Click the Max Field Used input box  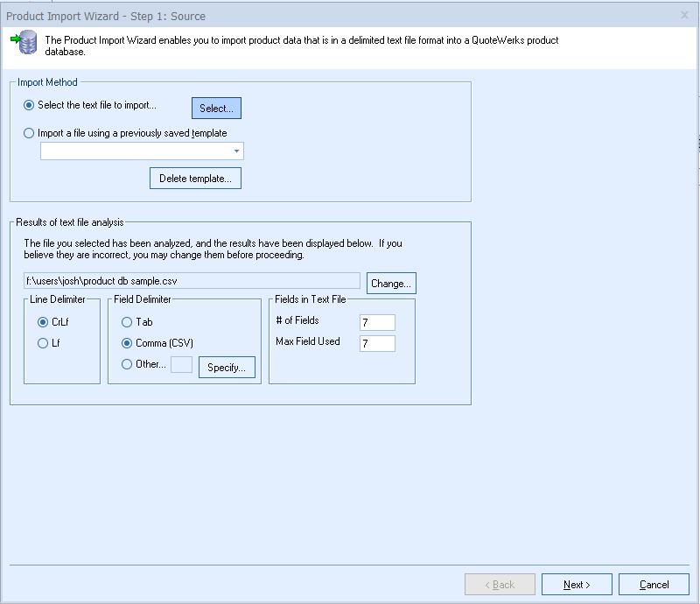[x=377, y=344]
